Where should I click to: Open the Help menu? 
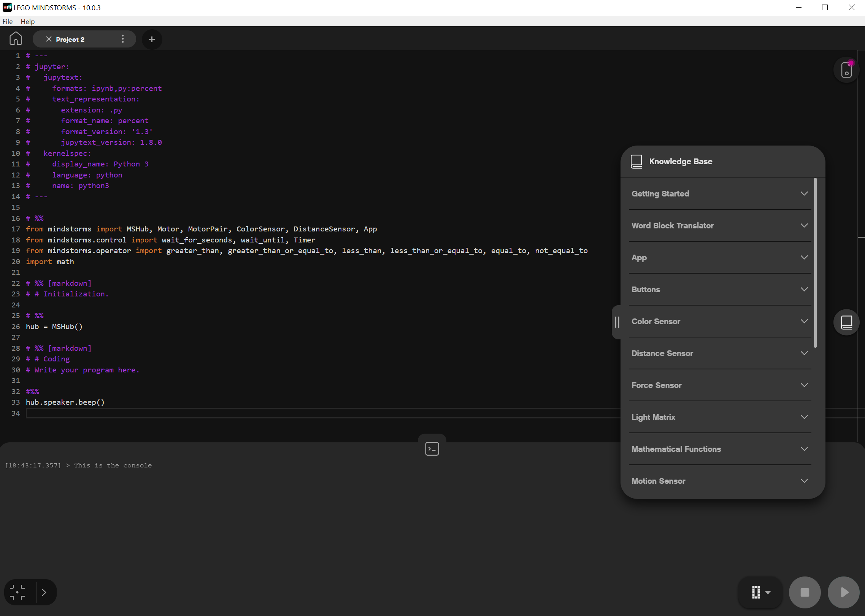(x=27, y=21)
